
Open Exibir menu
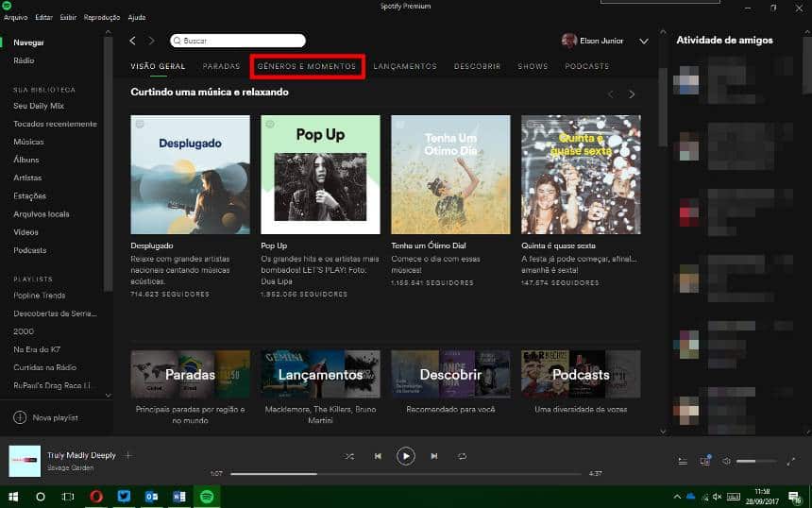click(x=68, y=17)
